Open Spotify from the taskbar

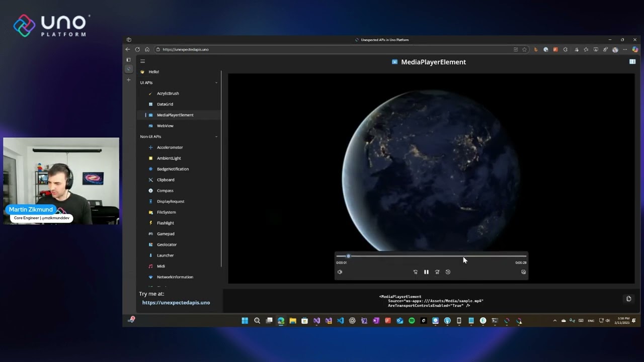click(412, 321)
